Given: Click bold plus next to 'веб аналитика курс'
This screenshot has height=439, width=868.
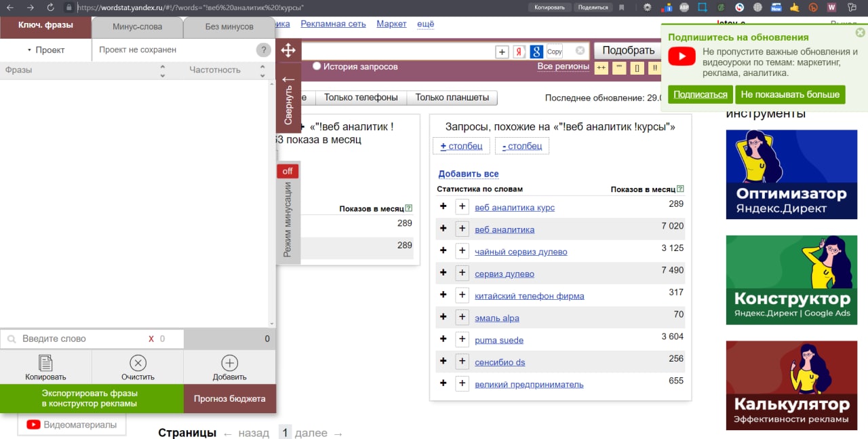Looking at the screenshot, I should 443,206.
